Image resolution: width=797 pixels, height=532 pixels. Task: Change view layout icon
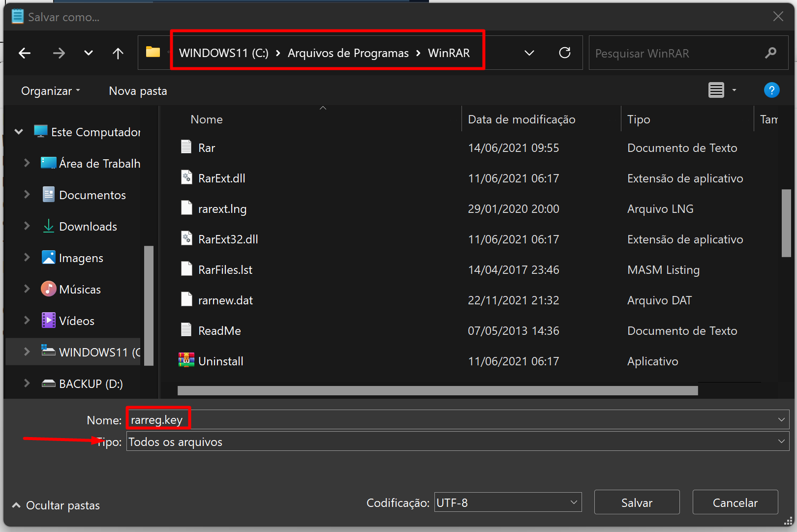pos(716,90)
